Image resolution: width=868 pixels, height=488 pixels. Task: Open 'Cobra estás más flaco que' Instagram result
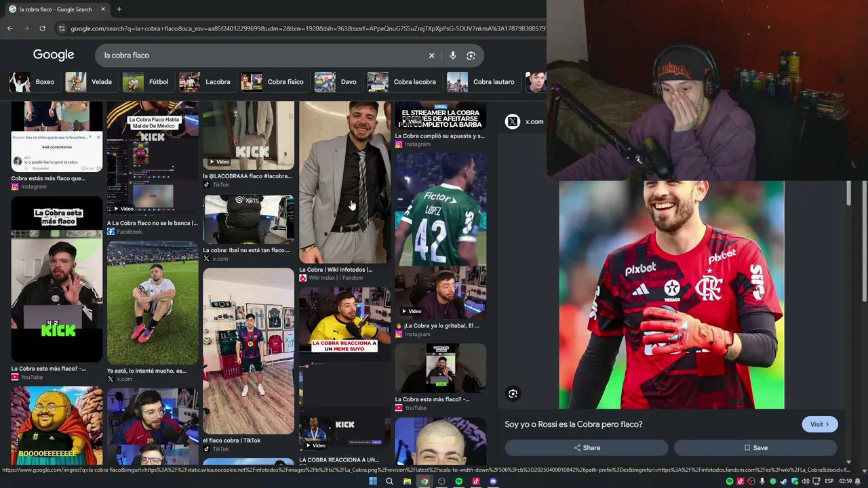(48, 178)
